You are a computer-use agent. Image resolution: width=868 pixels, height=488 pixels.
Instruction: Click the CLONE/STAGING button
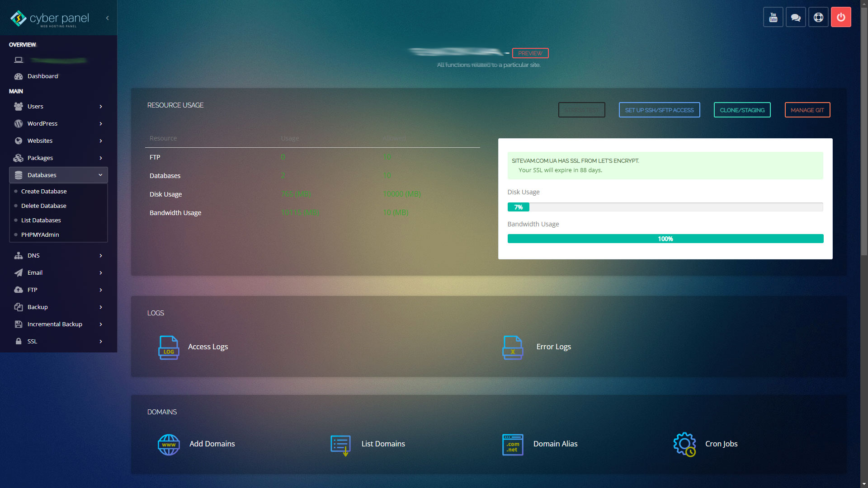point(742,110)
